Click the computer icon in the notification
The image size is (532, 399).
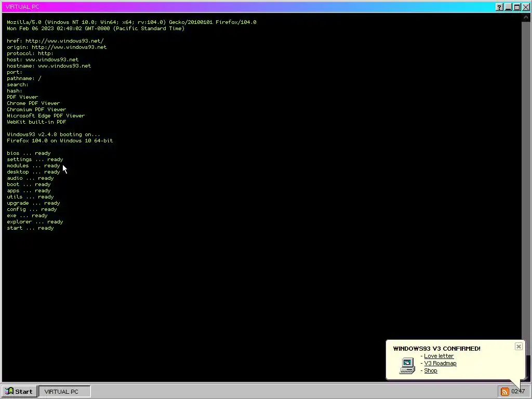pos(407,366)
